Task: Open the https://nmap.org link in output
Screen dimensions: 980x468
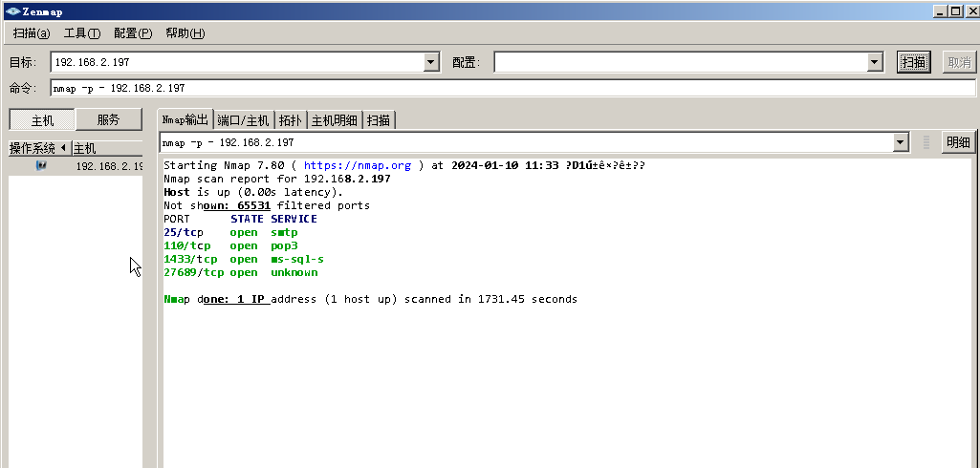Action: click(x=358, y=165)
